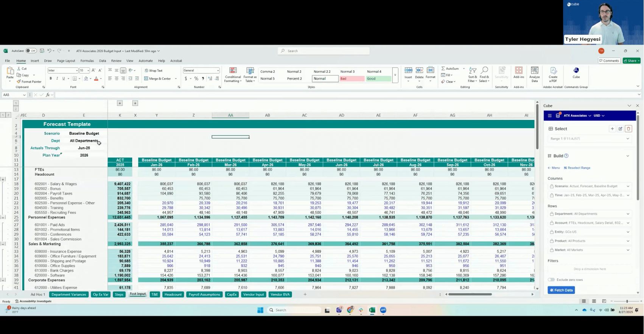This screenshot has height=334, width=644.
Task: Collapse the Personnel Expenses row group
Action: 3,217
